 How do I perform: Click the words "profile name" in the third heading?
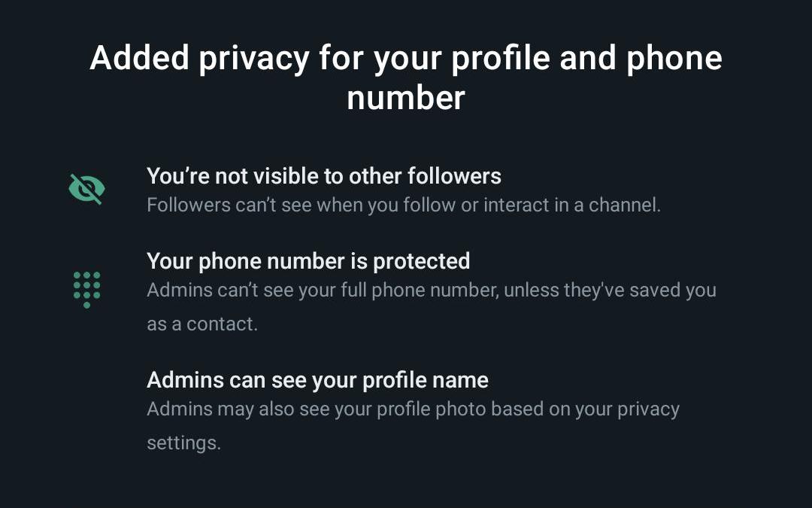point(425,381)
